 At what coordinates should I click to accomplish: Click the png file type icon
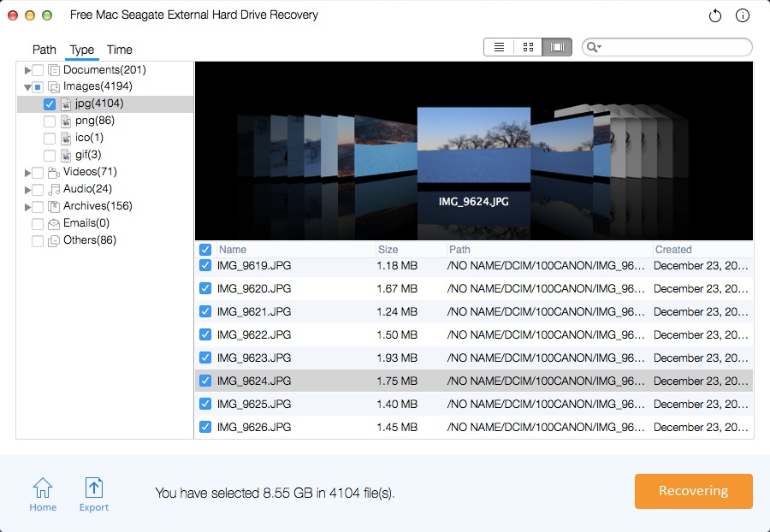click(66, 121)
